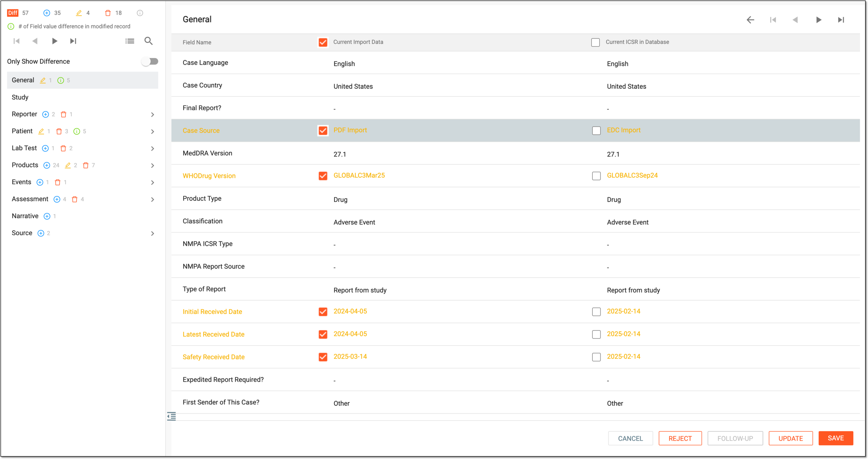This screenshot has width=868, height=459.
Task: Toggle Only Show Difference switch
Action: 150,61
